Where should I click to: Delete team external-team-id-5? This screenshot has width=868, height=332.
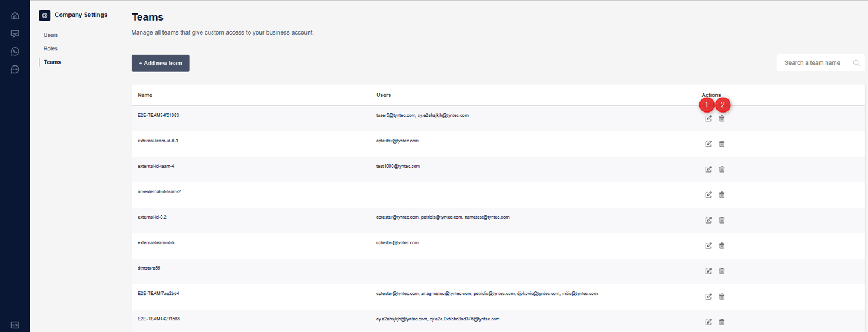[722, 245]
